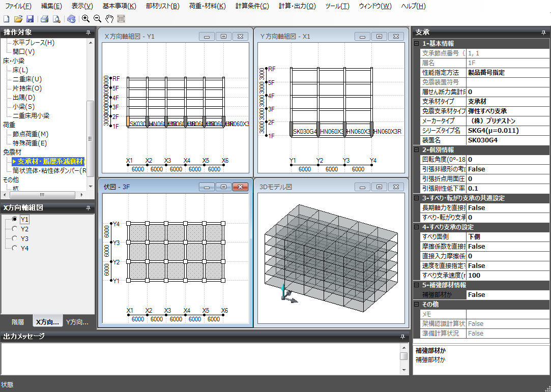Open print preview from the toolbar
The height and width of the screenshot is (392, 551).
pyautogui.click(x=56, y=19)
